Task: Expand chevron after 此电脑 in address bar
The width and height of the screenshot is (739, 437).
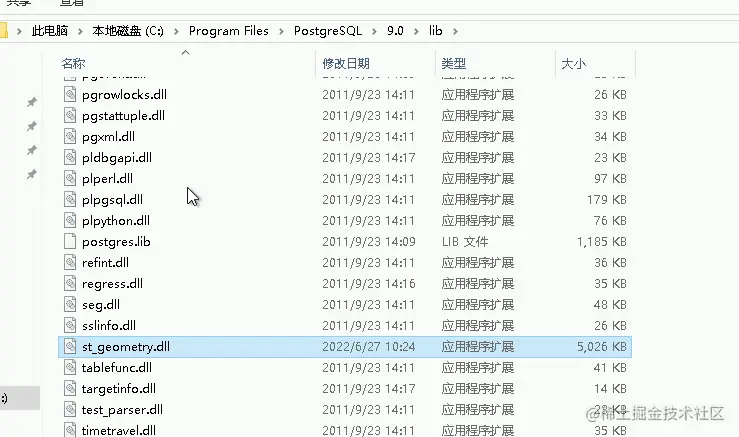Action: click(x=80, y=31)
